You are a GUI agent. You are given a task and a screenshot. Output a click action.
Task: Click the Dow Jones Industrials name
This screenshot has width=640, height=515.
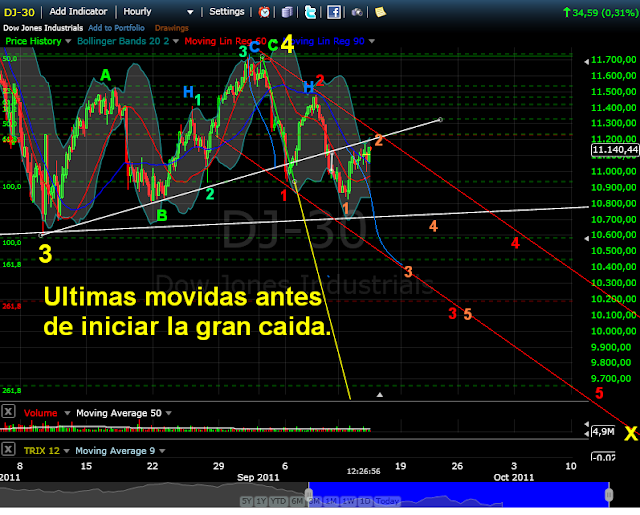[43, 28]
